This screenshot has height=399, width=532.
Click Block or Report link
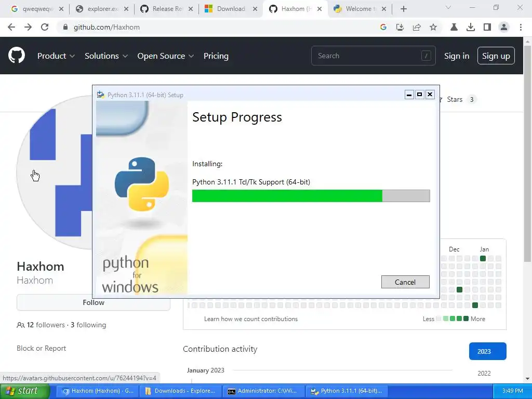[42, 348]
